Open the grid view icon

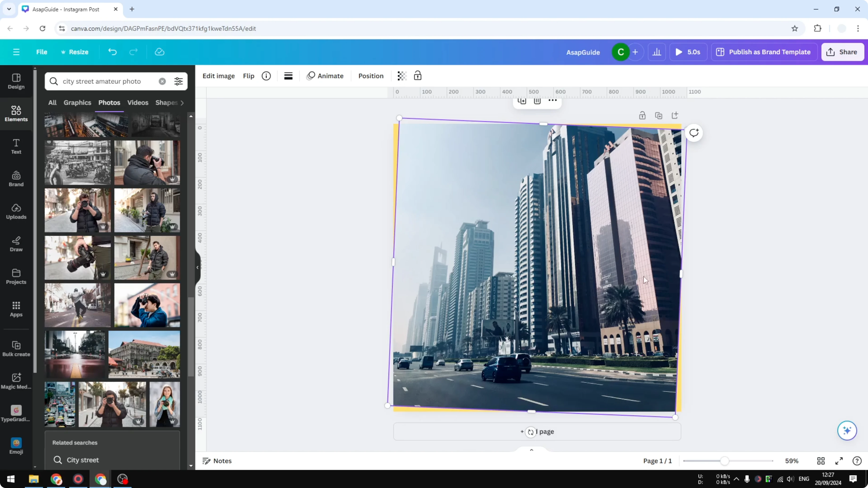[821, 461]
